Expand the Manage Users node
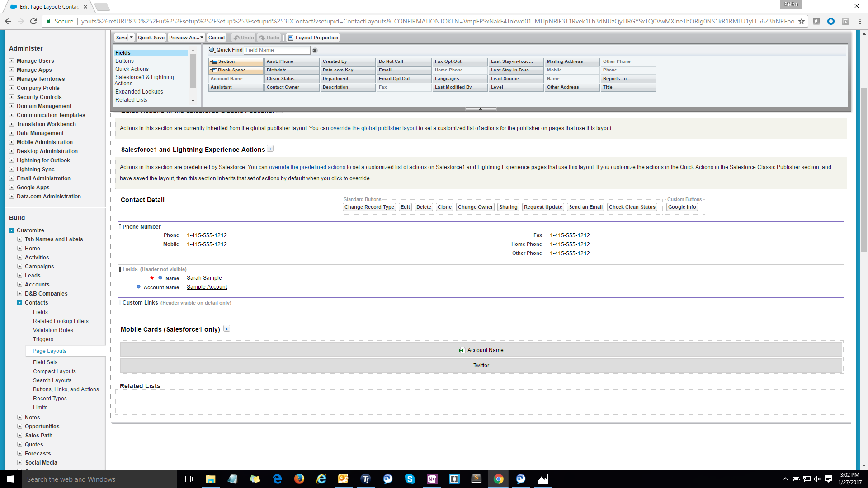This screenshot has width=868, height=488. 11,61
